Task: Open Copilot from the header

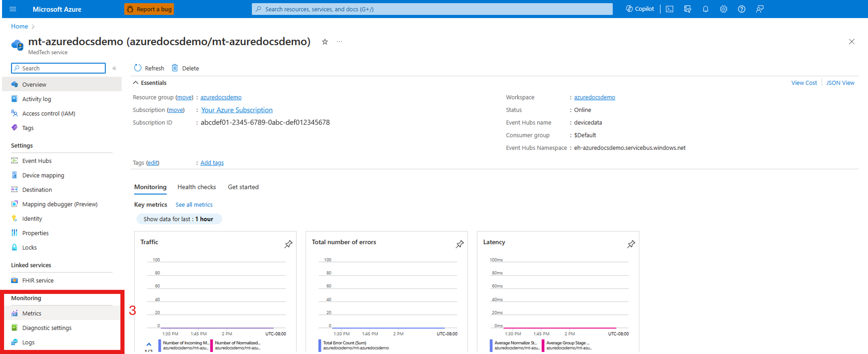Action: (640, 9)
